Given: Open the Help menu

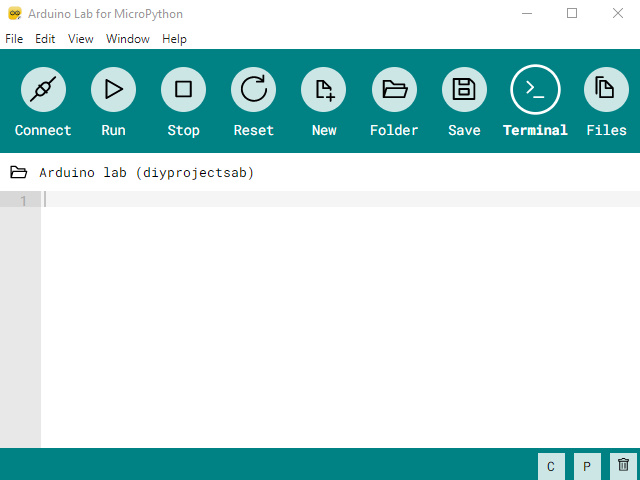Looking at the screenshot, I should pos(174,39).
